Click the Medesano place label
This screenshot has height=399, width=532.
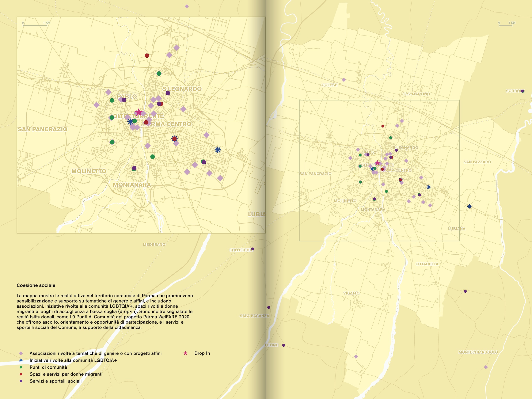(154, 245)
